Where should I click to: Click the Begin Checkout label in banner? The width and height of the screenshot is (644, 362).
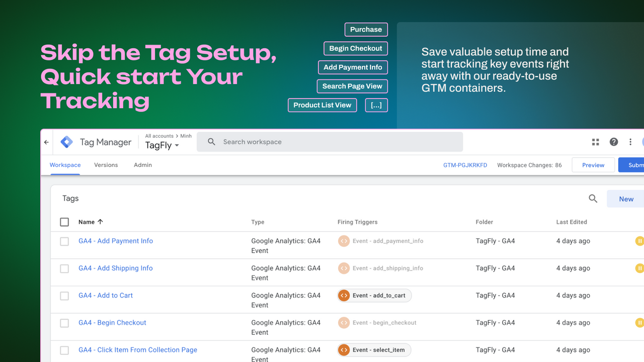(x=356, y=48)
